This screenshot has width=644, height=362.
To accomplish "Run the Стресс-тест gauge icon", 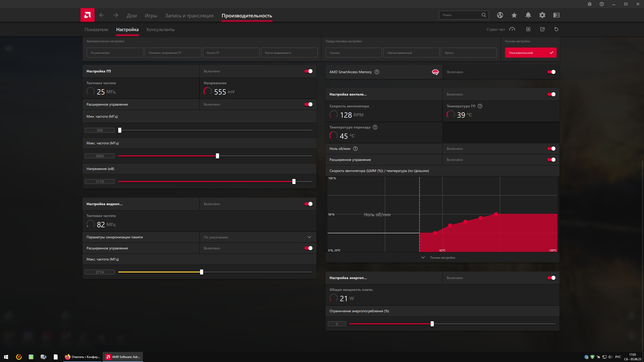I will (x=512, y=29).
